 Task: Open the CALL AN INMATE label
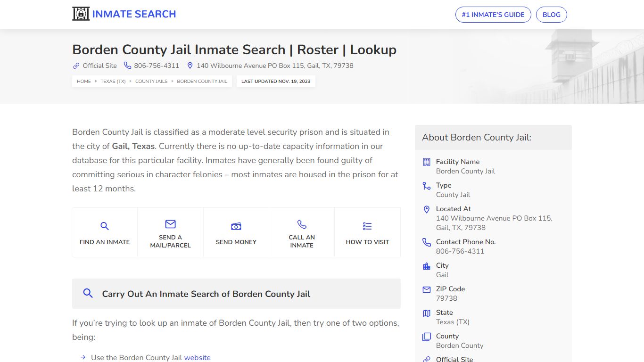pos(302,241)
